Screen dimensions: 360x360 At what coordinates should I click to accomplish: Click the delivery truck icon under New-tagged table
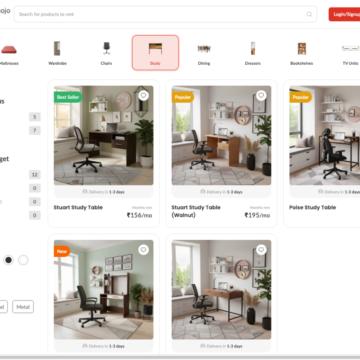(x=85, y=346)
